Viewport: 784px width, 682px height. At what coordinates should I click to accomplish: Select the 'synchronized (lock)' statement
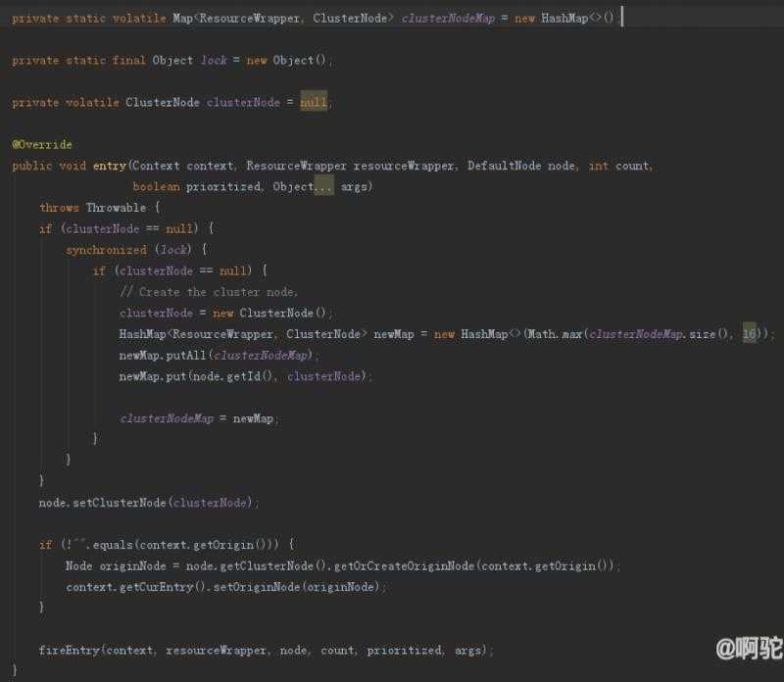tap(128, 250)
